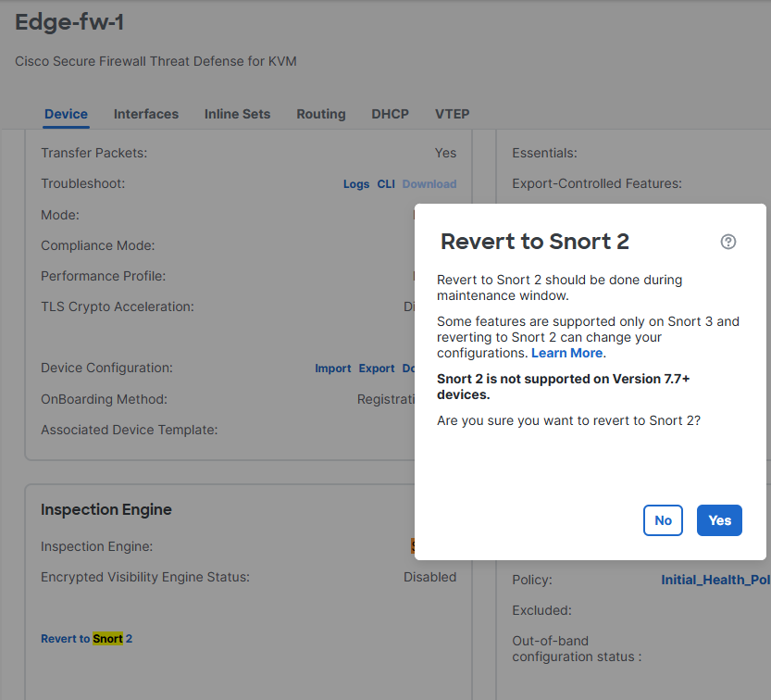
Task: Open help icon in Revert to Snort 2 dialog
Action: point(728,242)
